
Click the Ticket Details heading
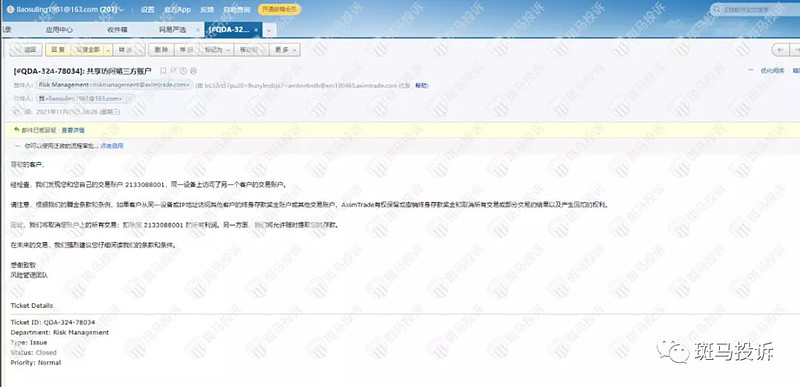[x=32, y=306]
